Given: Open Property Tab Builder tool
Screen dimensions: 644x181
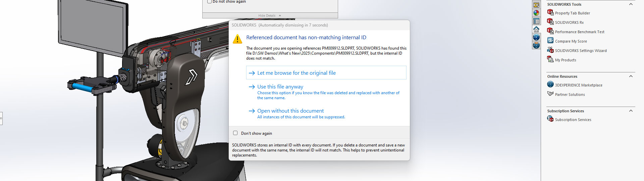Looking at the screenshot, I should tap(572, 13).
